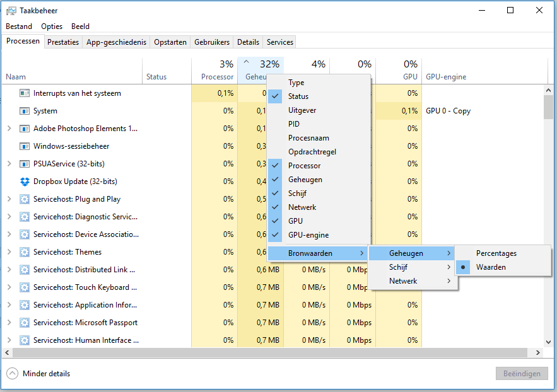
Task: Expand the Servicehost: Plug and Play group
Action: tap(9, 199)
